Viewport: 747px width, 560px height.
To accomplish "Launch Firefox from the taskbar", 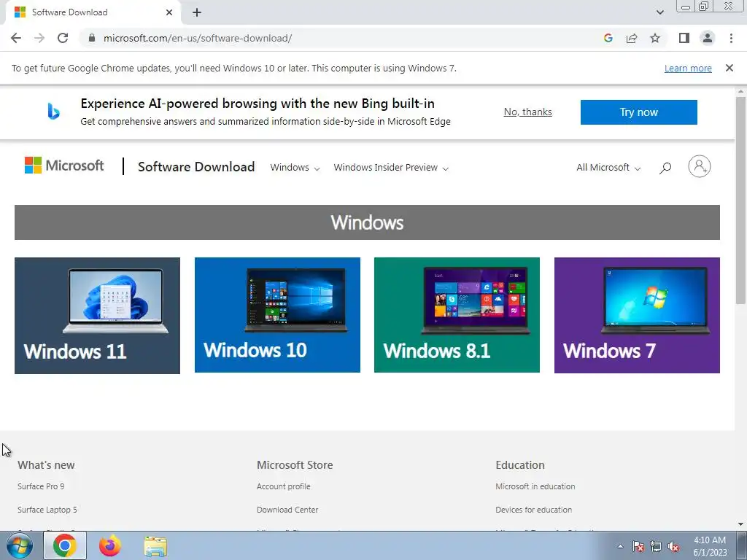I will coord(109,545).
